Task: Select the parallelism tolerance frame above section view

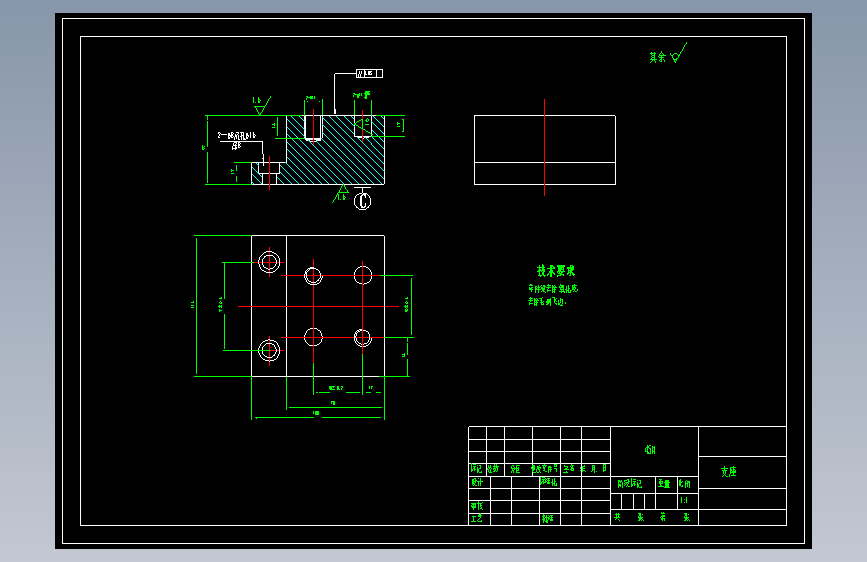Action: tap(369, 73)
